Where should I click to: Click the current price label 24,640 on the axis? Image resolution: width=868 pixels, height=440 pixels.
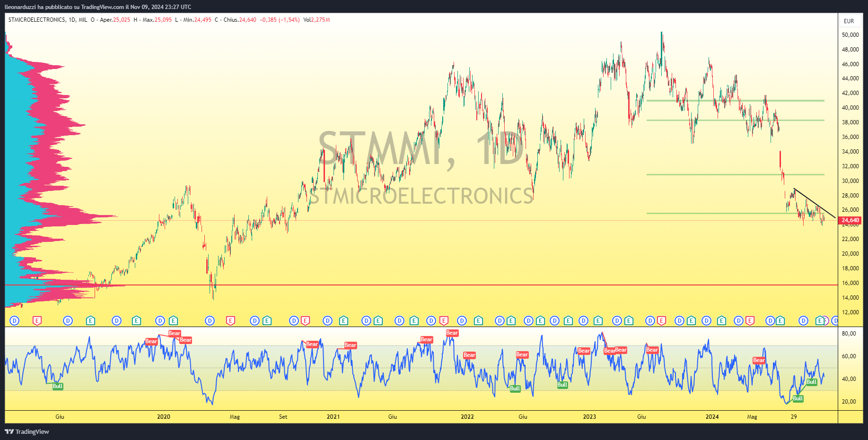pyautogui.click(x=850, y=220)
